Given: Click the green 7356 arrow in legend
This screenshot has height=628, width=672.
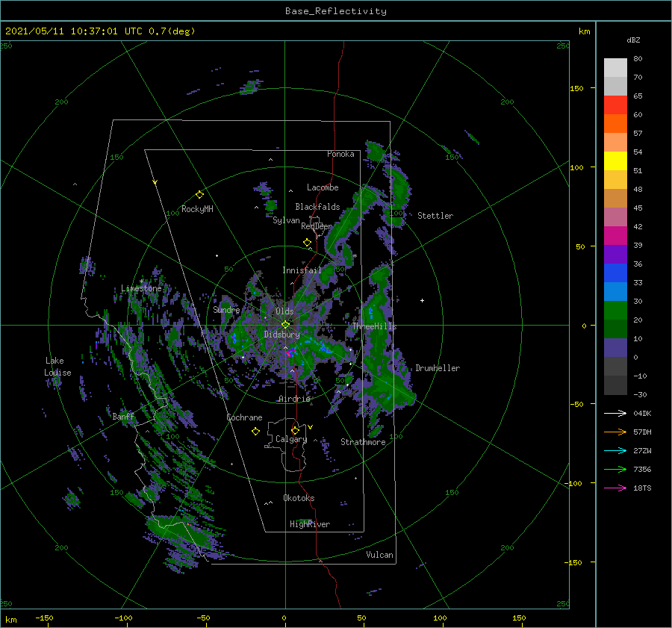Looking at the screenshot, I should (615, 470).
